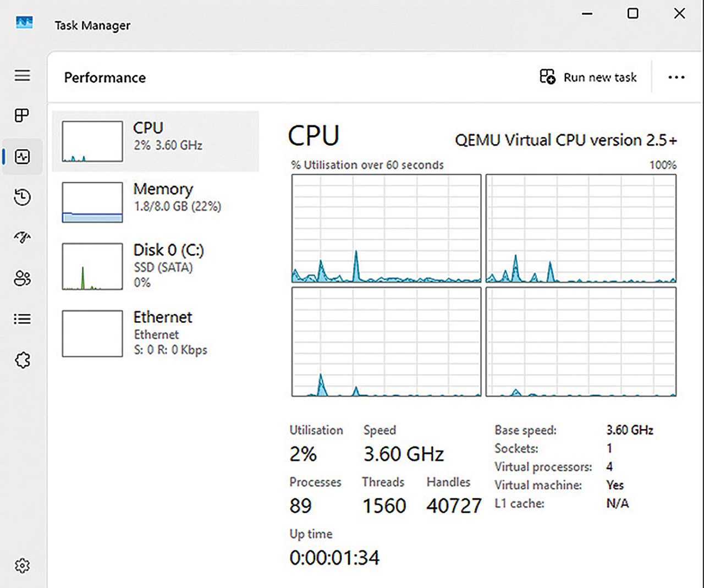Open the Details list icon in sidebar
Viewport: 704px width, 588px height.
point(22,319)
